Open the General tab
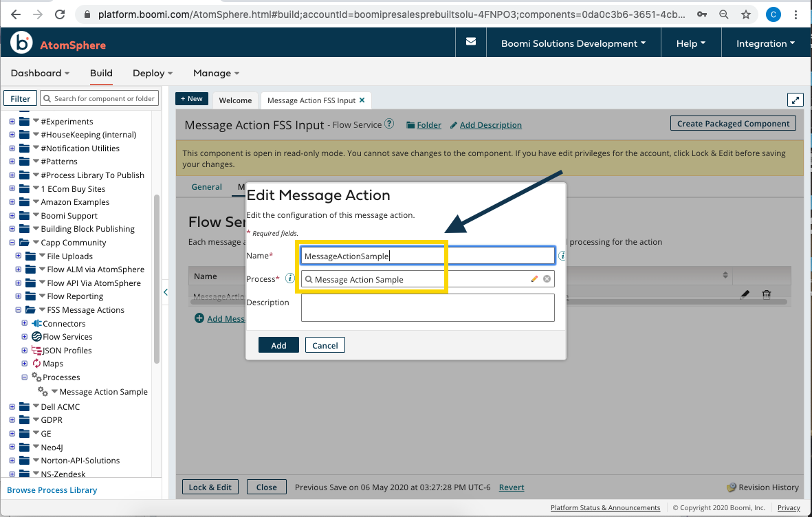812x517 pixels. [207, 186]
